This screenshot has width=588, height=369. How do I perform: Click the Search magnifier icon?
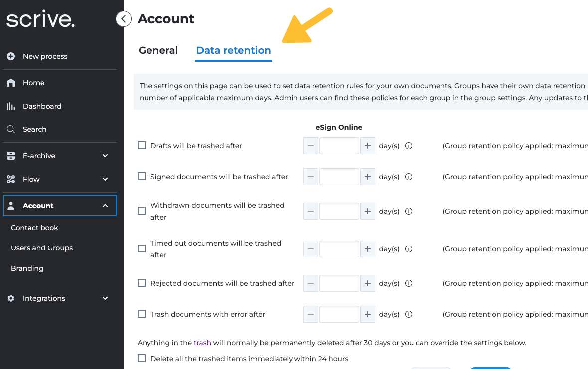click(11, 129)
